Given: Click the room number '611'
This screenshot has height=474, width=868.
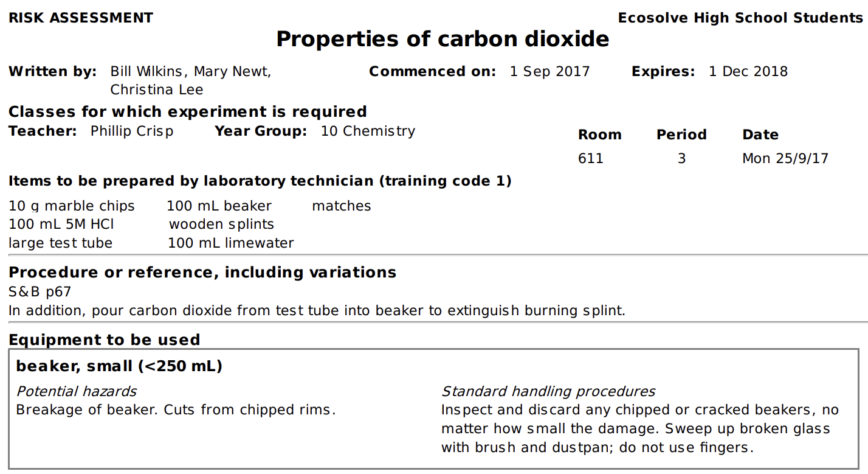Looking at the screenshot, I should [591, 159].
